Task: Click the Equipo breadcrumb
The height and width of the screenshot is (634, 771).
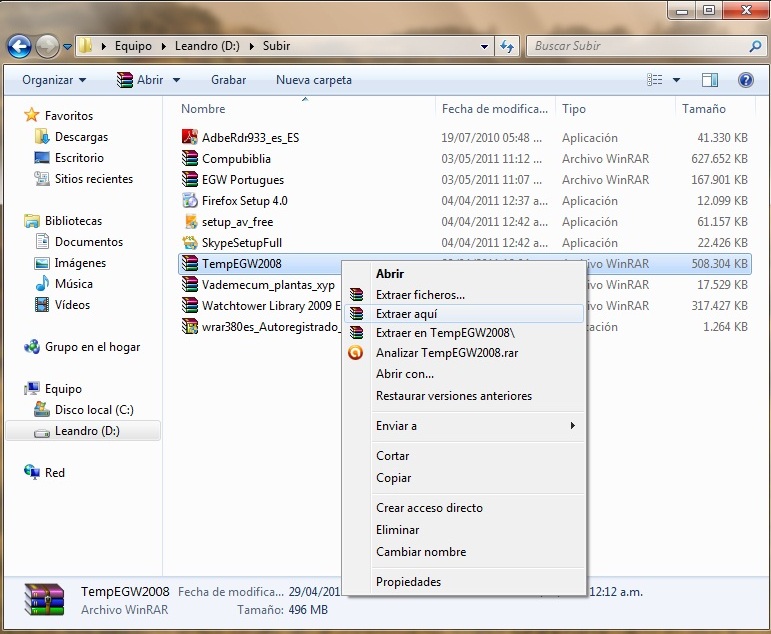Action: pos(133,46)
